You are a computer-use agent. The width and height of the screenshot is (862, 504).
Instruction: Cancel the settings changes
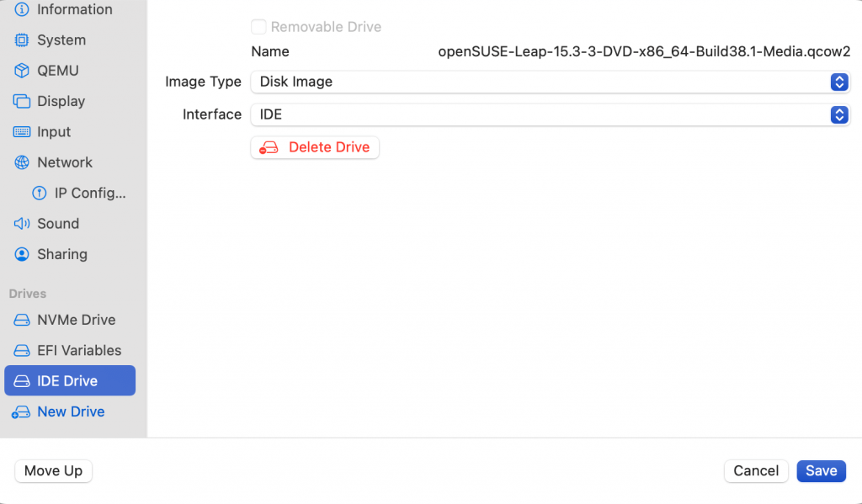coord(756,471)
